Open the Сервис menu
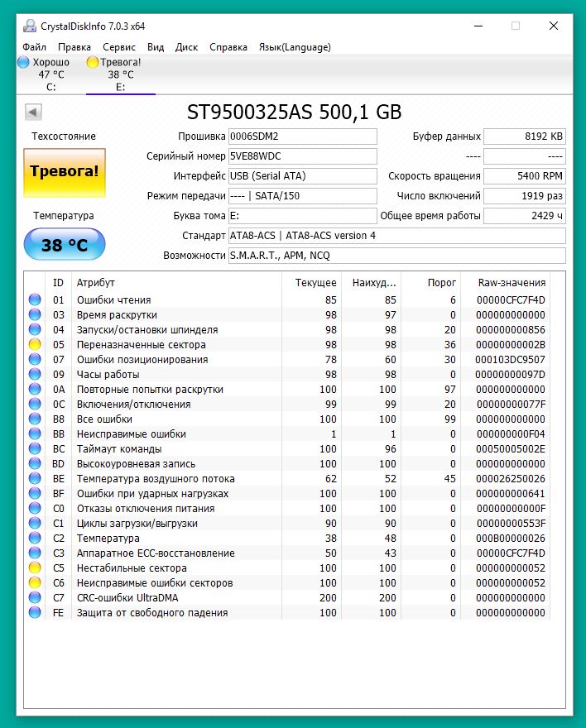Image resolution: width=586 pixels, height=728 pixels. pyautogui.click(x=119, y=47)
